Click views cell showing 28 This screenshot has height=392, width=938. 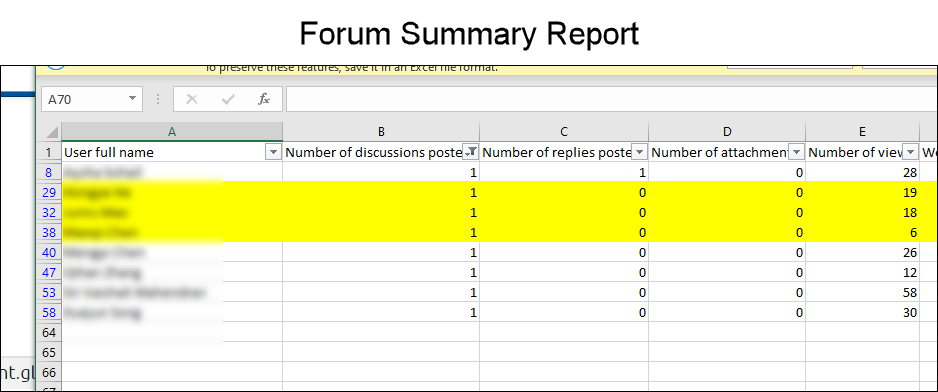(862, 172)
